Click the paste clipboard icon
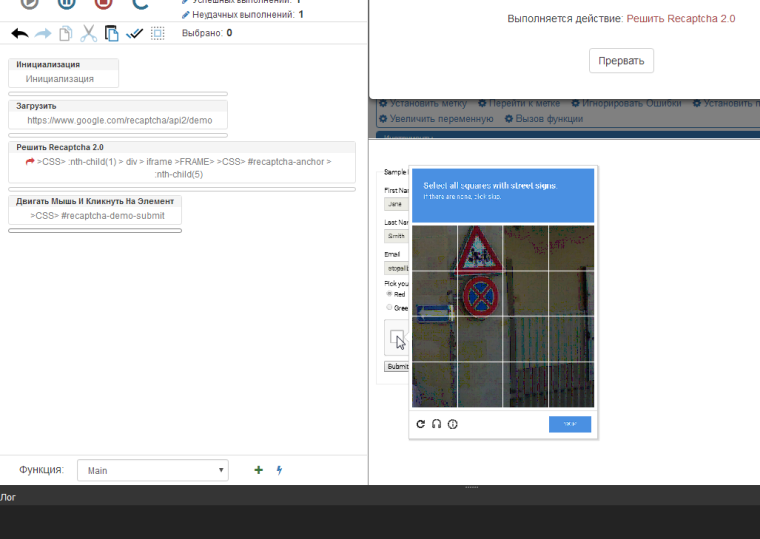This screenshot has height=539, width=760. tap(111, 33)
